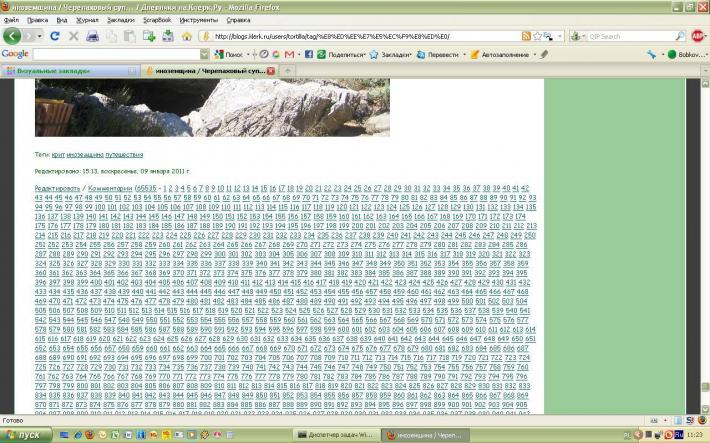
Task: Click the Перевести translate button
Action: click(438, 54)
